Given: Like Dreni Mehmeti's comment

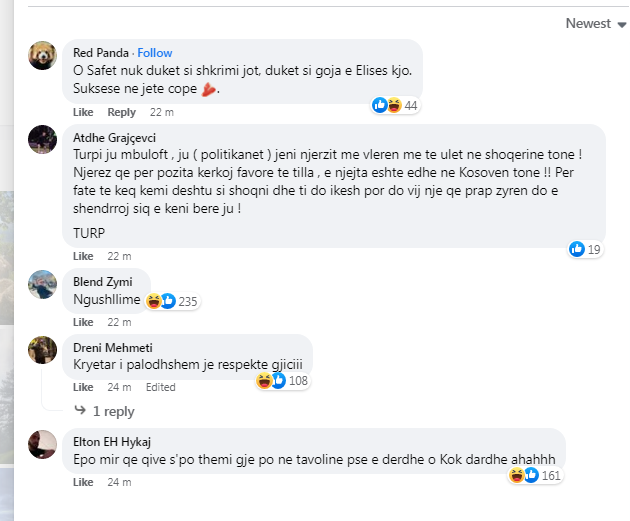Looking at the screenshot, I should click(83, 387).
